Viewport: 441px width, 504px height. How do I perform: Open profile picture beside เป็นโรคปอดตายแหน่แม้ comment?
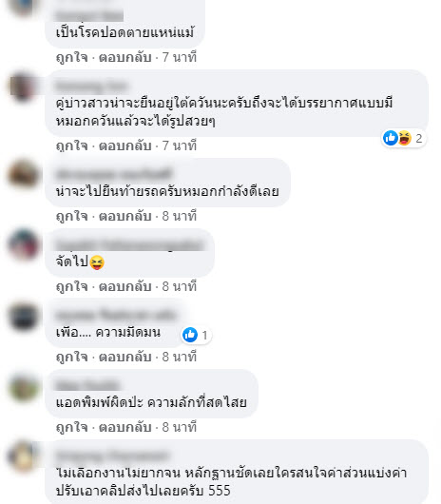click(x=22, y=7)
